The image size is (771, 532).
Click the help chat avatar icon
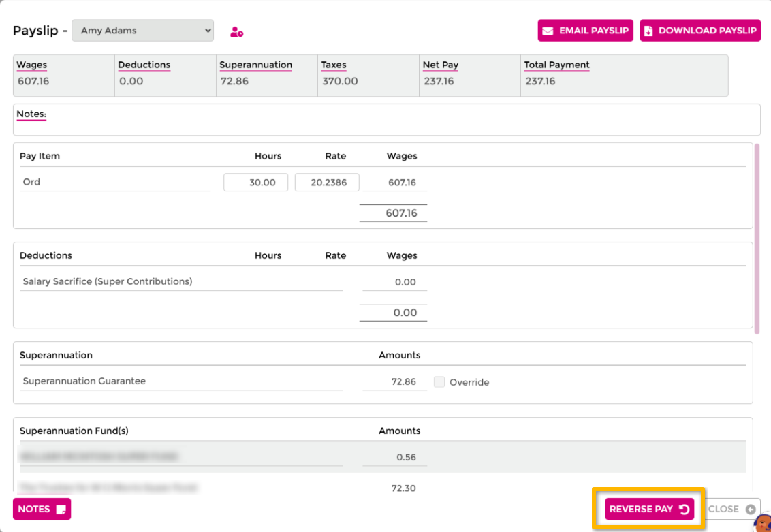click(x=763, y=523)
